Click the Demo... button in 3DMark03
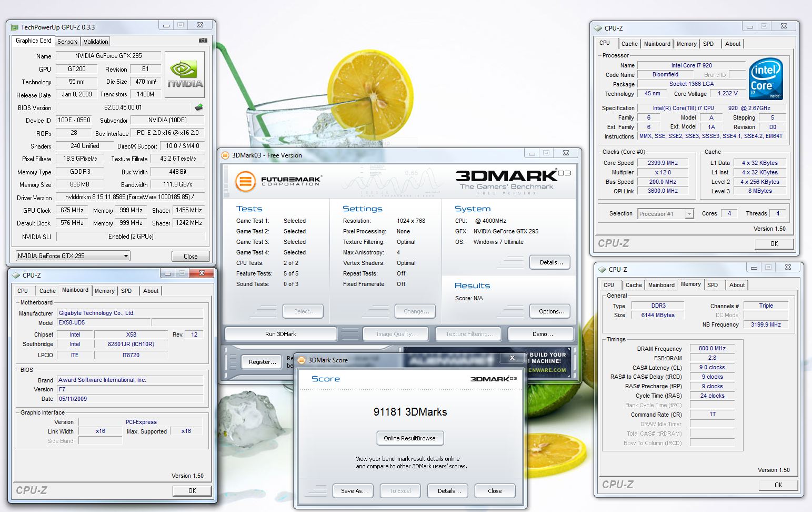 pyautogui.click(x=542, y=334)
